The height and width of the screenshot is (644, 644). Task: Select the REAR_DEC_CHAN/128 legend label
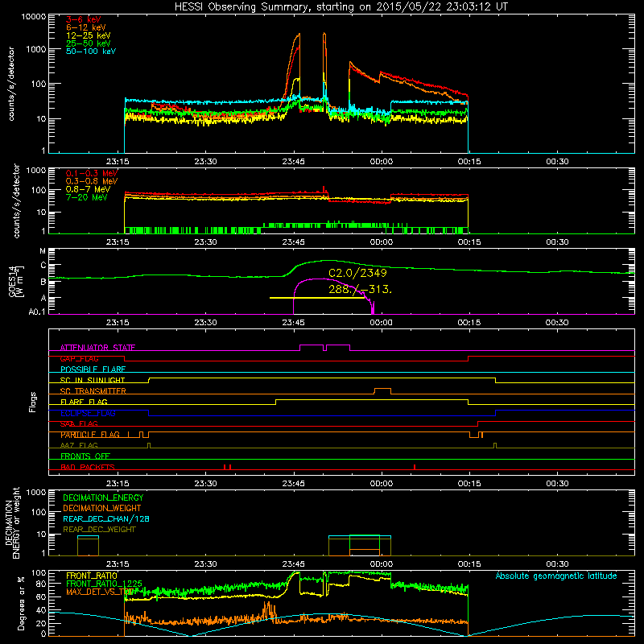pos(106,518)
